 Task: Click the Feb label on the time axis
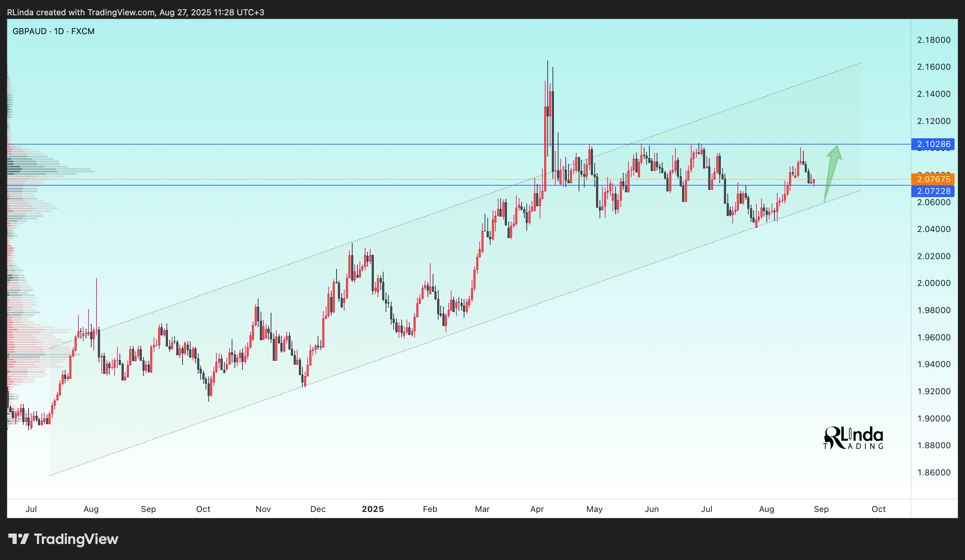point(430,509)
